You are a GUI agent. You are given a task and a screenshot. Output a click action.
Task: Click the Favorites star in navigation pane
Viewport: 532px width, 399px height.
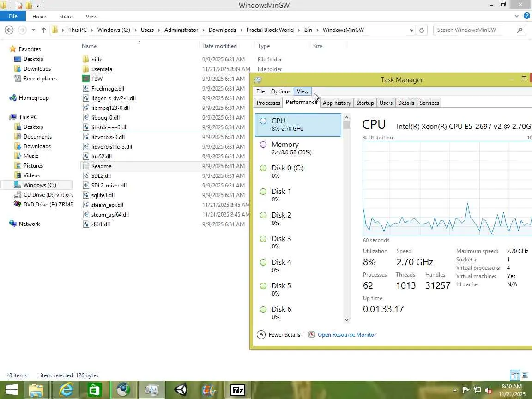click(x=13, y=49)
